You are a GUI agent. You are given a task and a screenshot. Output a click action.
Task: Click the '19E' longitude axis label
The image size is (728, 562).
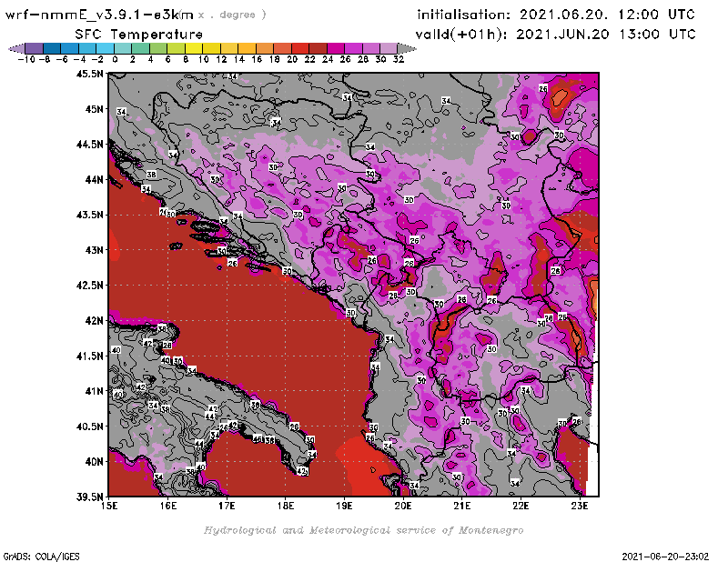[345, 506]
